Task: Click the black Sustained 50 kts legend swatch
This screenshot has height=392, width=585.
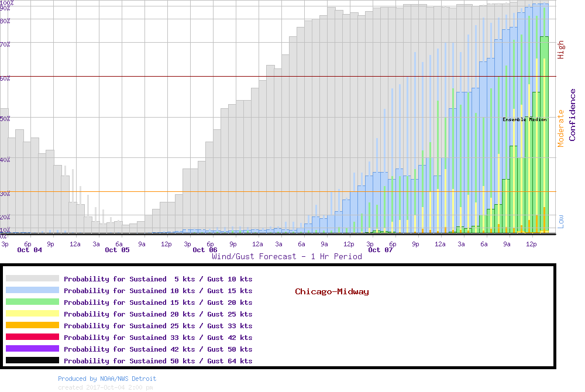Action: (x=32, y=361)
